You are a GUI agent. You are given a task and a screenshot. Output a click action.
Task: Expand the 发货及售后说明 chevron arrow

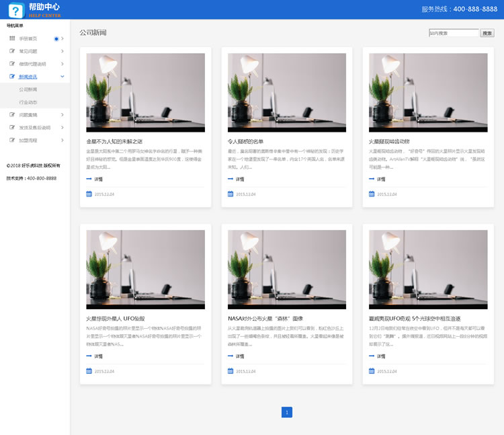pos(62,128)
